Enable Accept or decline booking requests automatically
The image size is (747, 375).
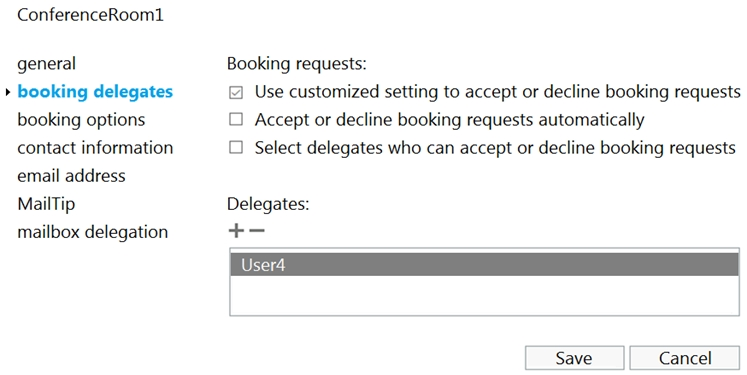[x=236, y=119]
